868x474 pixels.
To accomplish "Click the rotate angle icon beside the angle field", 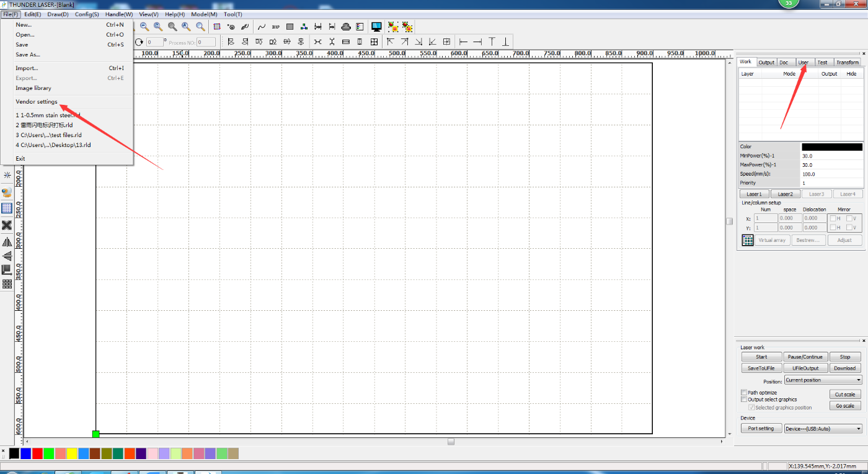I will click(139, 42).
